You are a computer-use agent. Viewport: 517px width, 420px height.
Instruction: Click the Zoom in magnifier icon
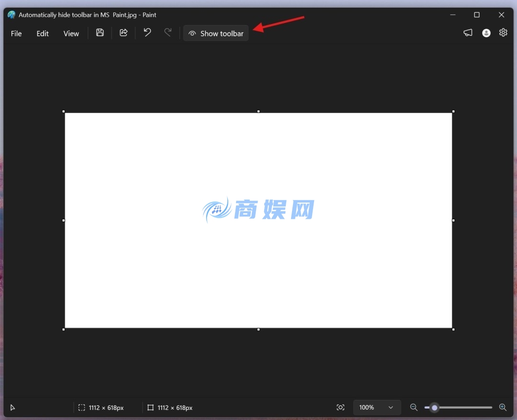pos(503,408)
